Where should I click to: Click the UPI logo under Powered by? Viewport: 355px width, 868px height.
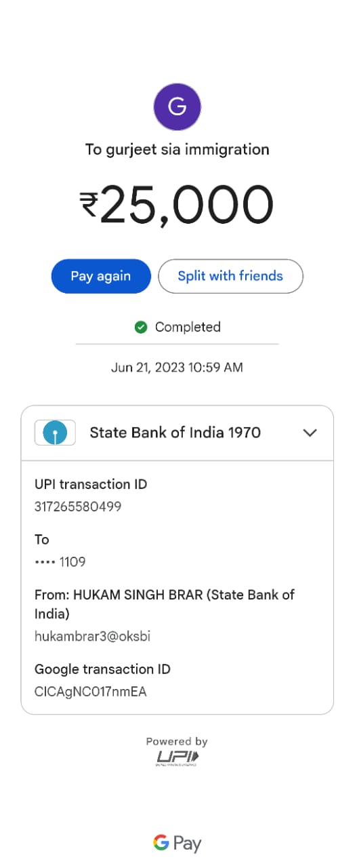point(177,757)
